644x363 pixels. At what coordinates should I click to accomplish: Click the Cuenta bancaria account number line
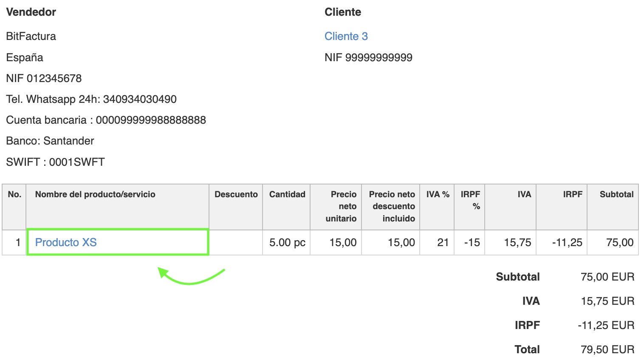(x=106, y=120)
